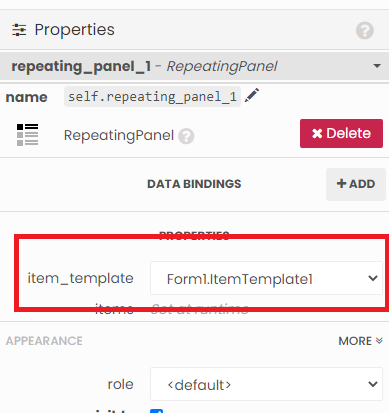This screenshot has height=413, width=389.
Task: Delete the repeating_panel_1 component
Action: point(341,133)
